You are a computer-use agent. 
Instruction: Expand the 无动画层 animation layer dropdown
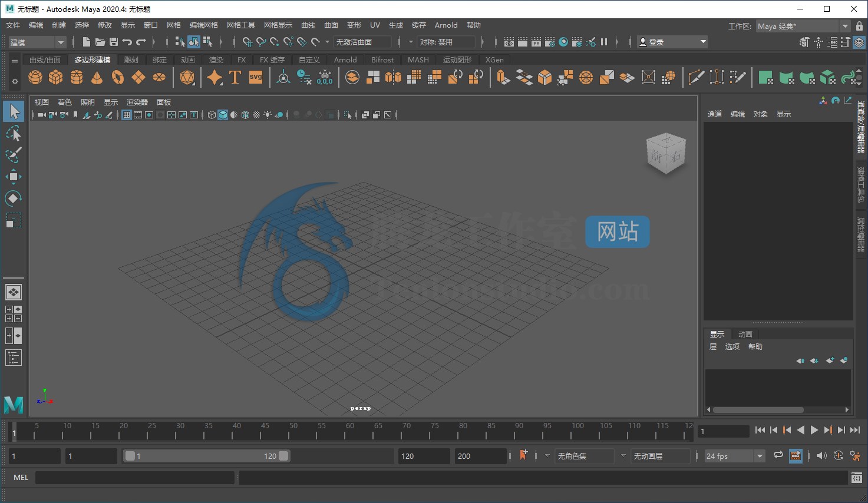click(660, 456)
